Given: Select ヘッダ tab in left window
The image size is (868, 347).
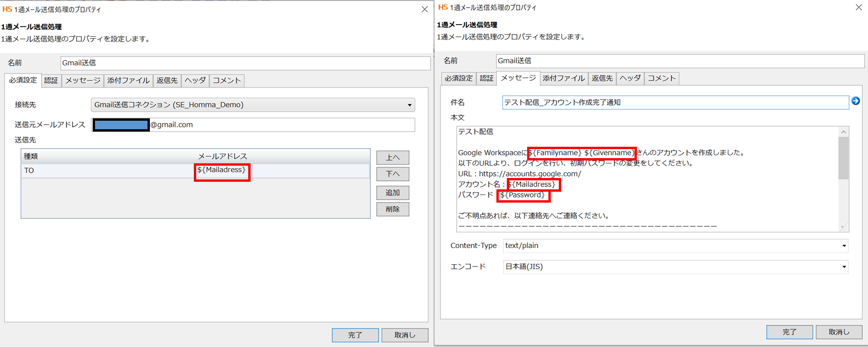Looking at the screenshot, I should coord(195,80).
